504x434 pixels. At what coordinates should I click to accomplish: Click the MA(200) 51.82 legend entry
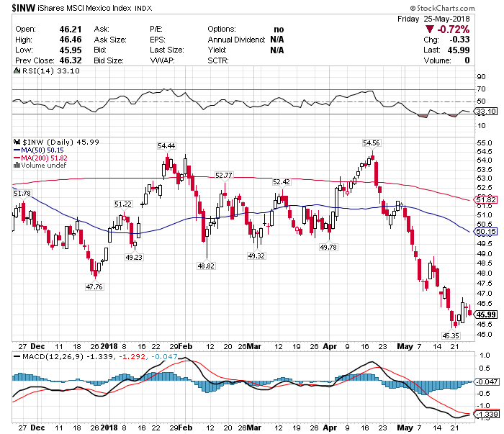[x=40, y=158]
